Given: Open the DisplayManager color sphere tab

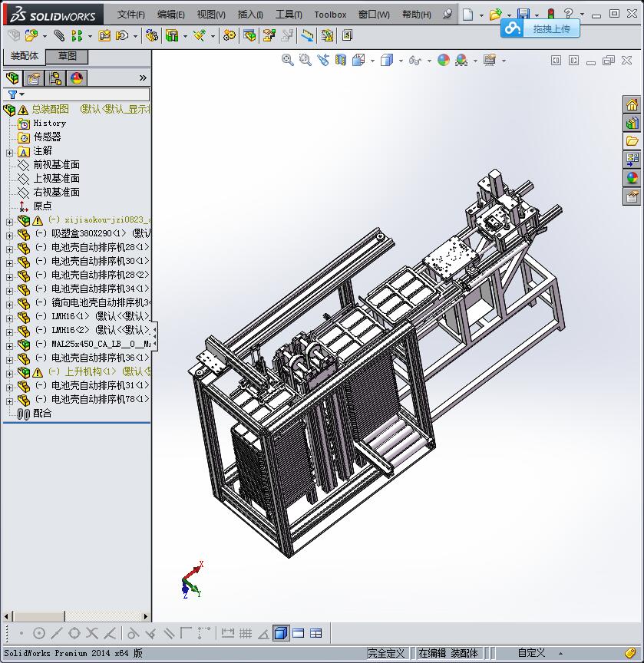Looking at the screenshot, I should (x=76, y=78).
